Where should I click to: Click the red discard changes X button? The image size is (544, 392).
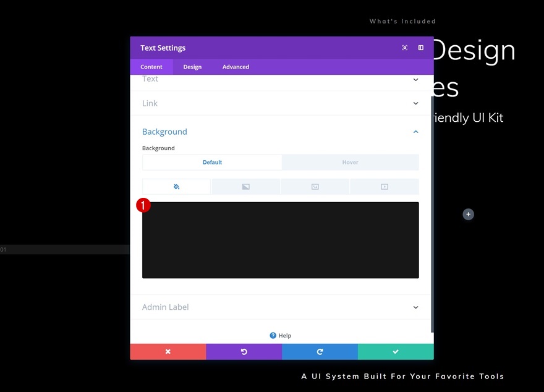(x=168, y=351)
